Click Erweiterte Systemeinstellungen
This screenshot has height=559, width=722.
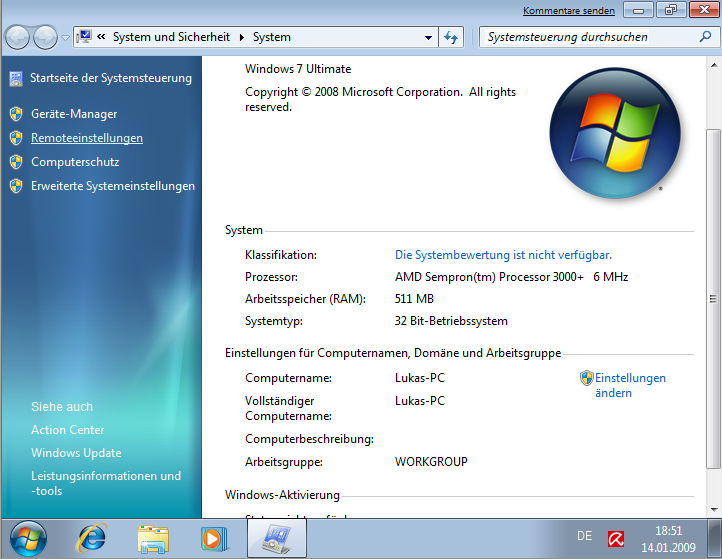(113, 186)
